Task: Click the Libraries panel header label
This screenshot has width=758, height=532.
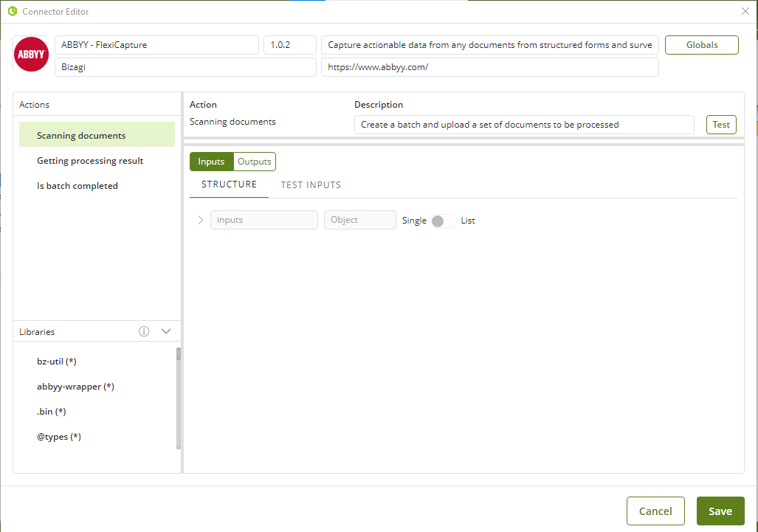Action: 37,332
